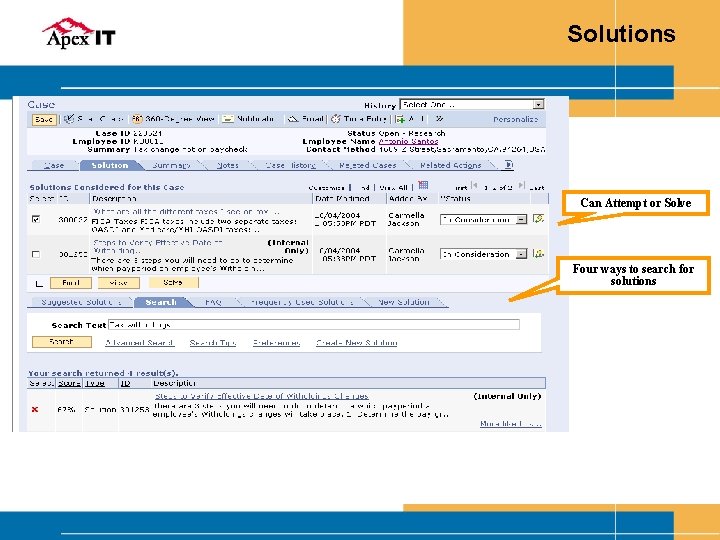This screenshot has height=540, width=720.
Task: Open the Antonio Santos employee name link
Action: 408,141
